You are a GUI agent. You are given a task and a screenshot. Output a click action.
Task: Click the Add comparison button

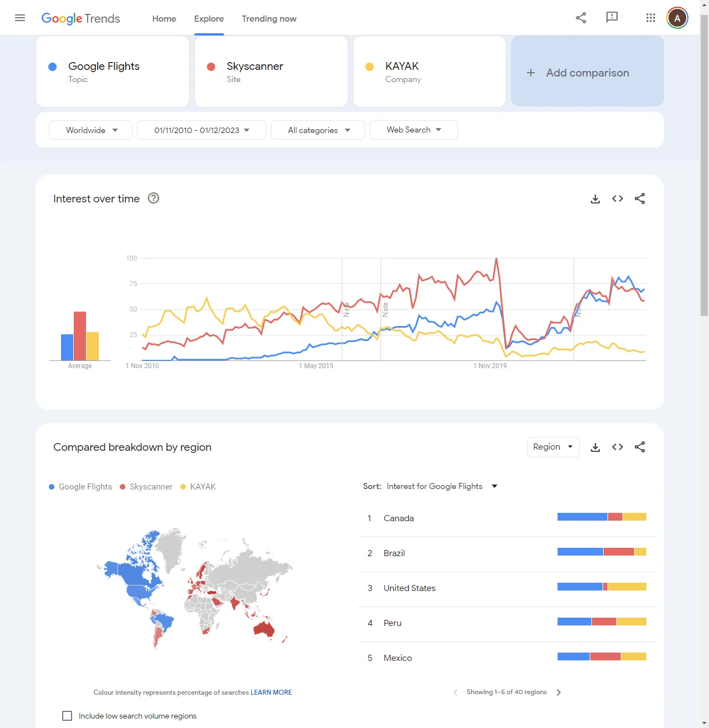click(x=588, y=72)
